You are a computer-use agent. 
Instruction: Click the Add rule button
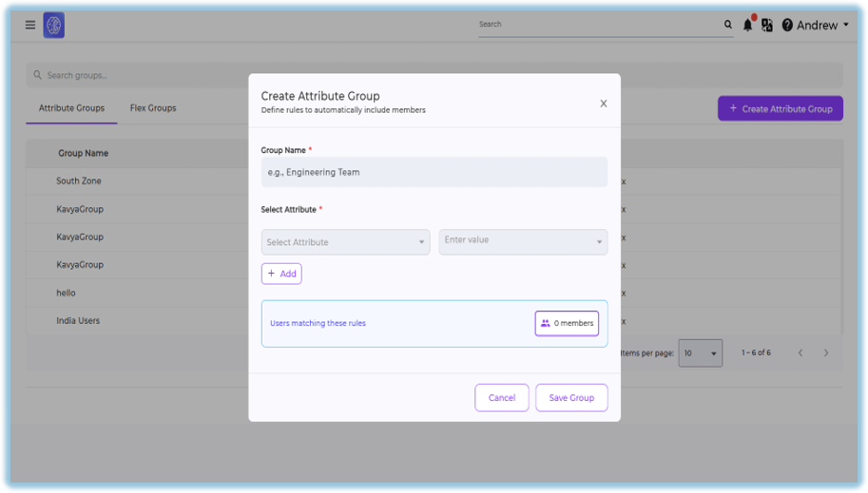(281, 274)
